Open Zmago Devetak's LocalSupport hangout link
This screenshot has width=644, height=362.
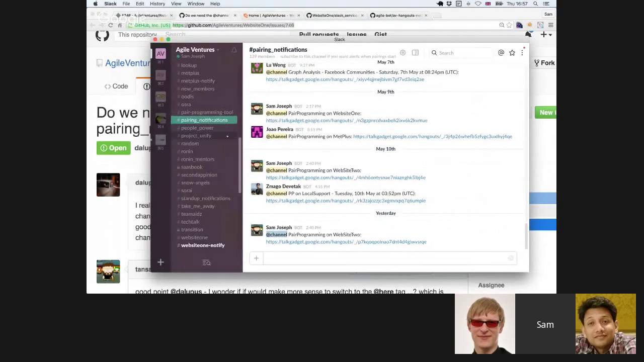(346, 201)
